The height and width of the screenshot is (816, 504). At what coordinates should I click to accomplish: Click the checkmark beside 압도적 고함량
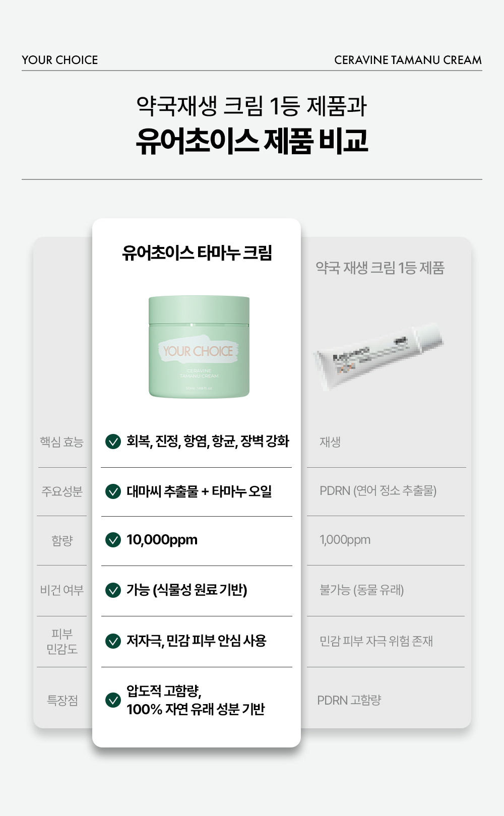(x=113, y=700)
